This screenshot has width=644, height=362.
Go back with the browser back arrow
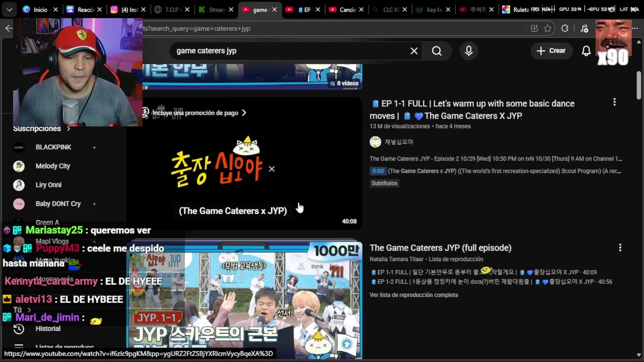[9, 28]
